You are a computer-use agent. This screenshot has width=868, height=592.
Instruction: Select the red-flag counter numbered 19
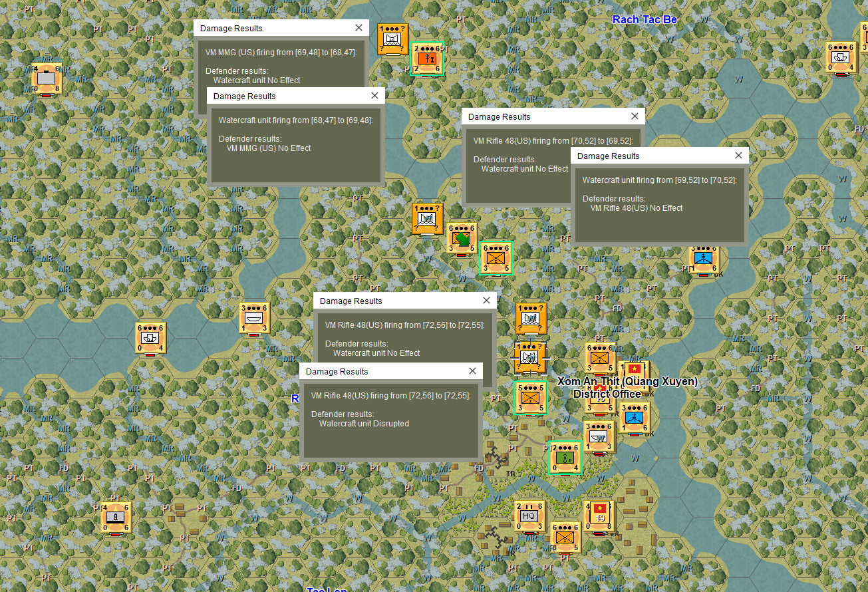pyautogui.click(x=599, y=516)
